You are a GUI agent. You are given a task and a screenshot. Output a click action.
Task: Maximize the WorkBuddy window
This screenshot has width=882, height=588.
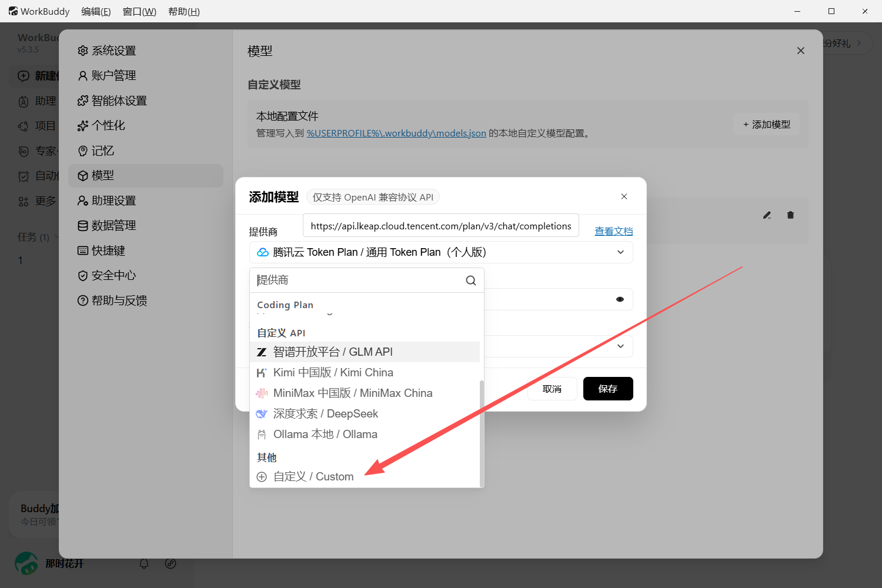(x=831, y=11)
